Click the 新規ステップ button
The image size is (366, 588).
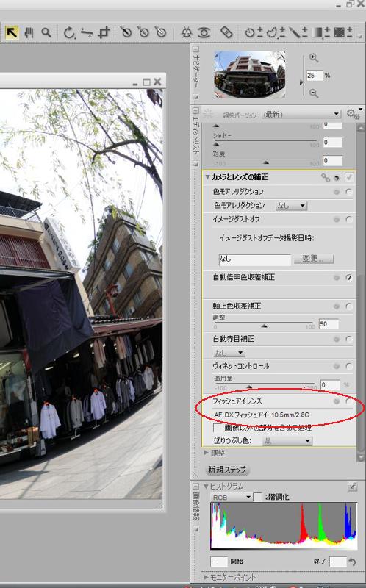(227, 470)
